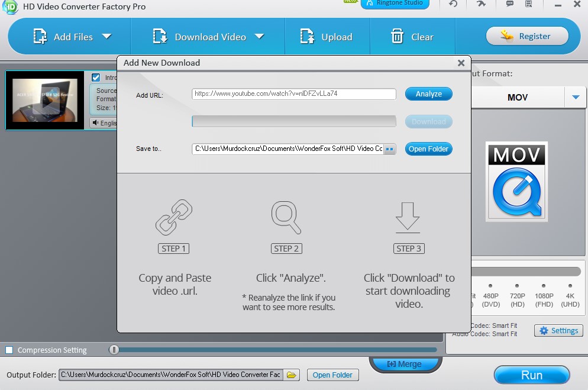Screen dimensions: 588x390
Task: Open Ringtone Studio
Action: point(395,4)
